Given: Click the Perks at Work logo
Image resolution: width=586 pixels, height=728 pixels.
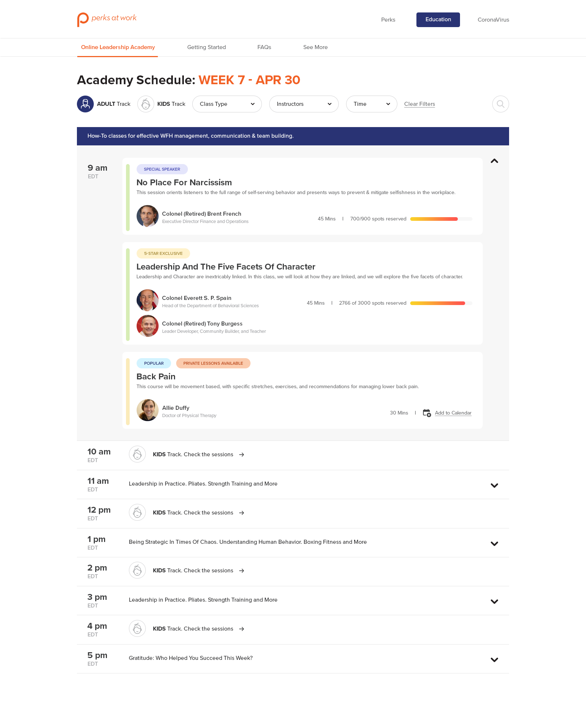Looking at the screenshot, I should tap(107, 19).
